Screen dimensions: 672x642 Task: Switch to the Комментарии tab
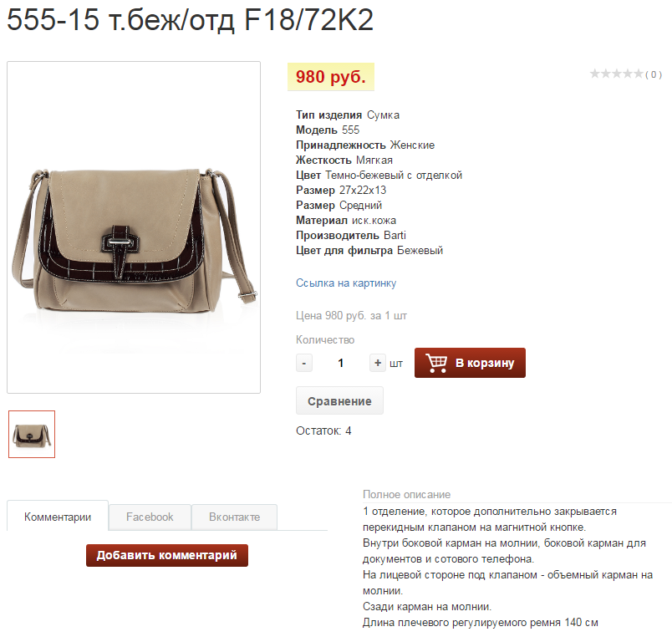[x=58, y=516]
